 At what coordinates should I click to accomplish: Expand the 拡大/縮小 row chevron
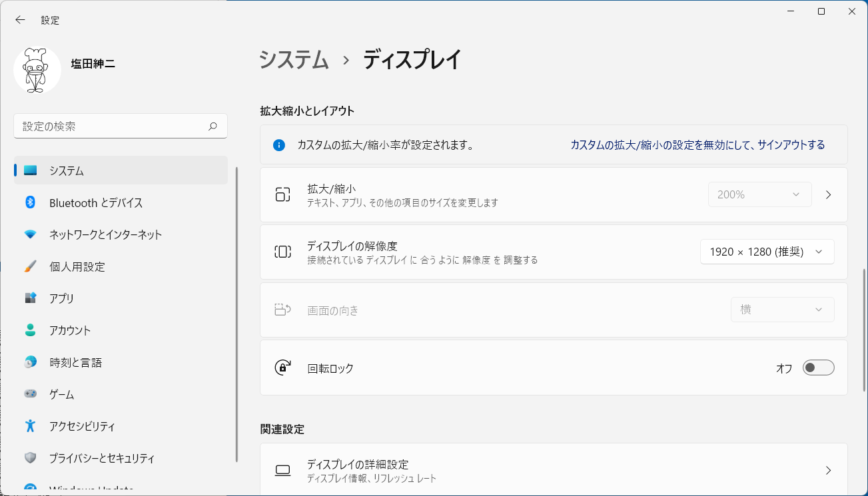click(x=829, y=194)
